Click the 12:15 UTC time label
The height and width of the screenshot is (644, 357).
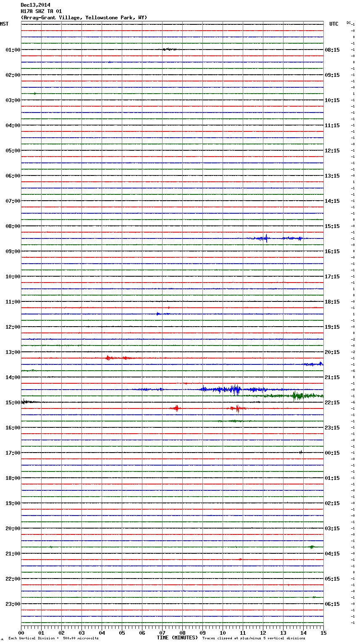332,151
